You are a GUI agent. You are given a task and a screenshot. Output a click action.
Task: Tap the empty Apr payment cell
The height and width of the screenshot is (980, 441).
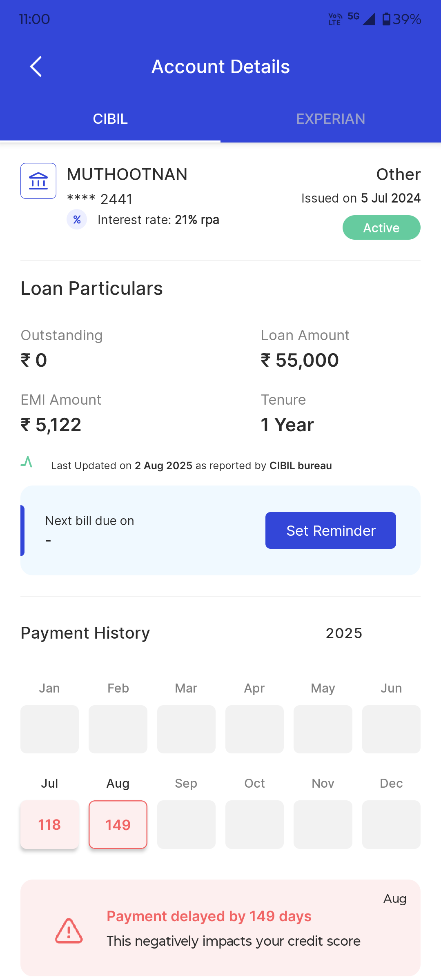tap(254, 729)
